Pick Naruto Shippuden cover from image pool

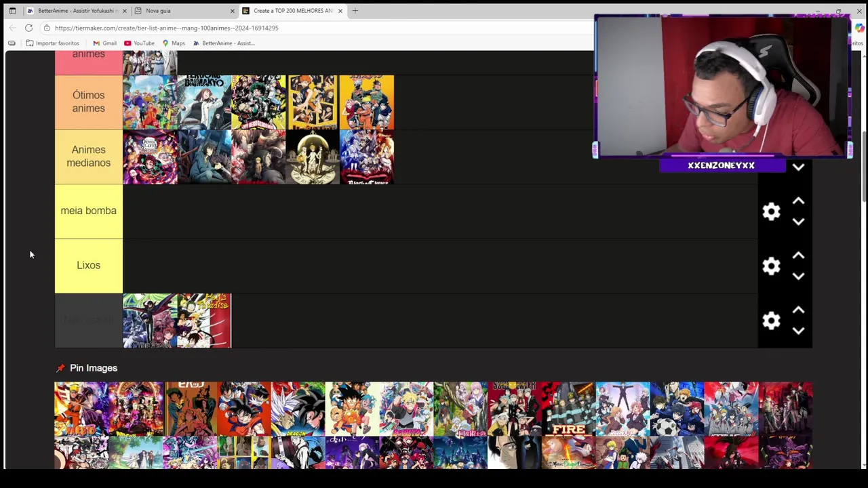81,409
